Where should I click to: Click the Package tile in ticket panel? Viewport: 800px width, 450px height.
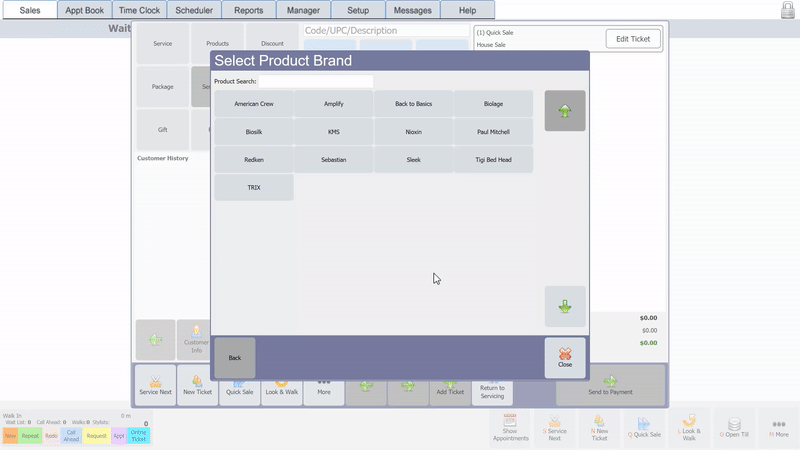pos(163,87)
